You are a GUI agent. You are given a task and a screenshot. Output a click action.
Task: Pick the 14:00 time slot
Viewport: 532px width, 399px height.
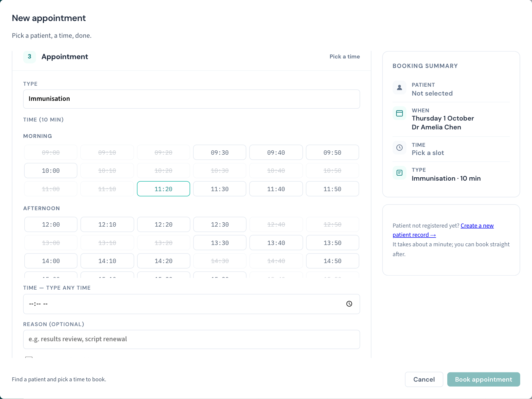tap(51, 261)
